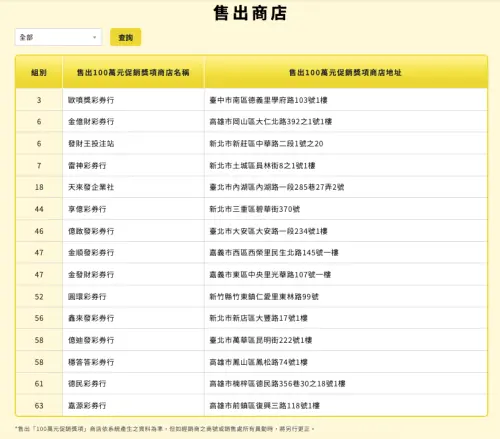Select shop name 德民彩券行

pos(87,384)
